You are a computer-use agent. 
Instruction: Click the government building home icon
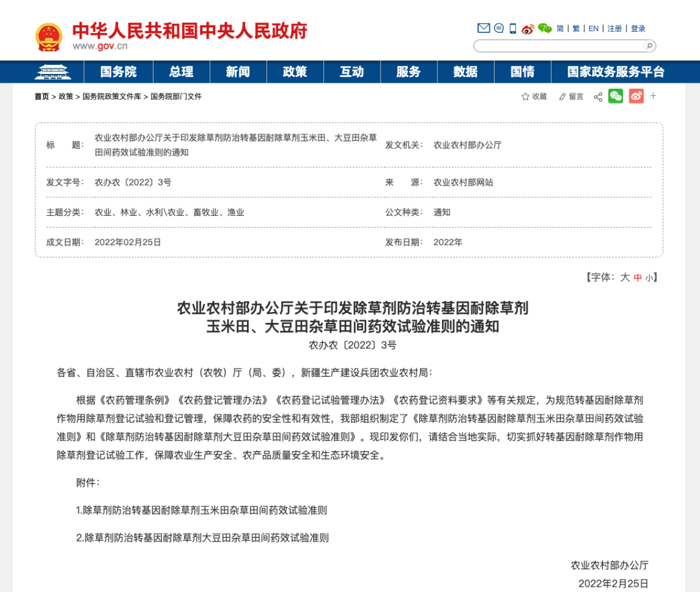click(x=52, y=72)
